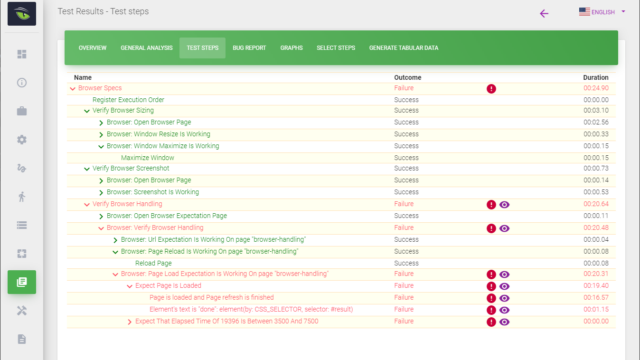Toggle eye icon on Verify Browser Handling row
This screenshot has height=360, width=640.
point(504,204)
